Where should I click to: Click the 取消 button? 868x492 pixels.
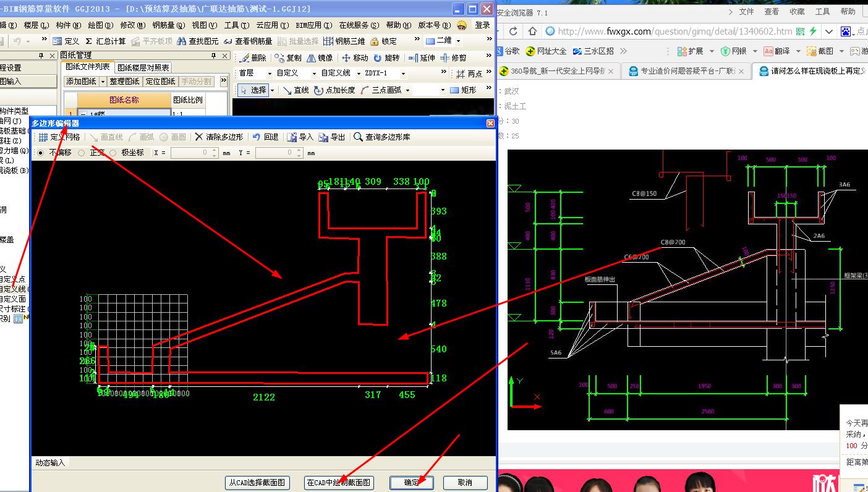coord(466,483)
